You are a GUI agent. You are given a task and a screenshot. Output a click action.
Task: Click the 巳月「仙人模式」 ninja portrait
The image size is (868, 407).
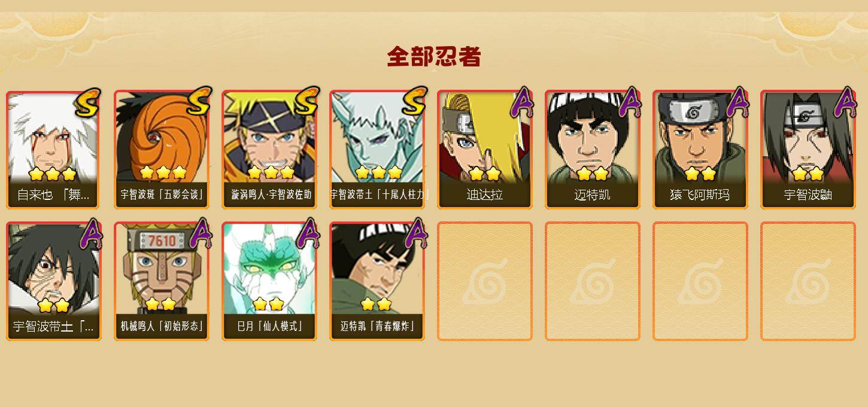(269, 281)
